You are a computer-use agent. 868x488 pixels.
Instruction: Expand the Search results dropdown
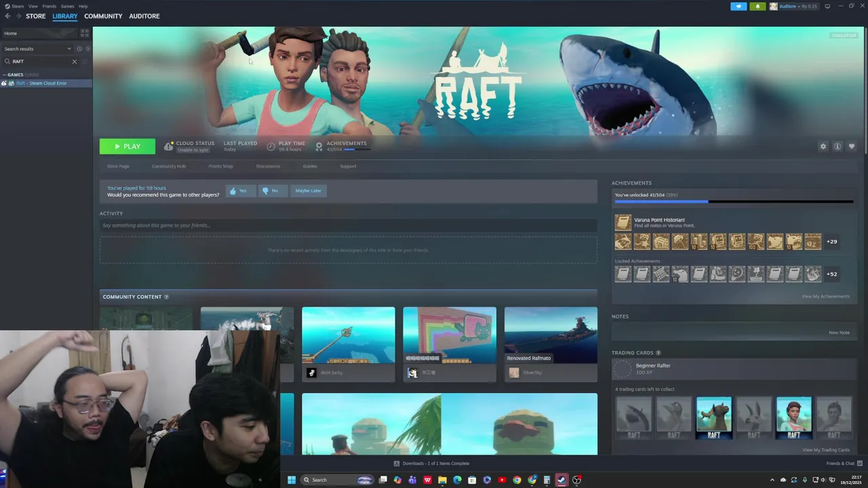click(x=37, y=49)
